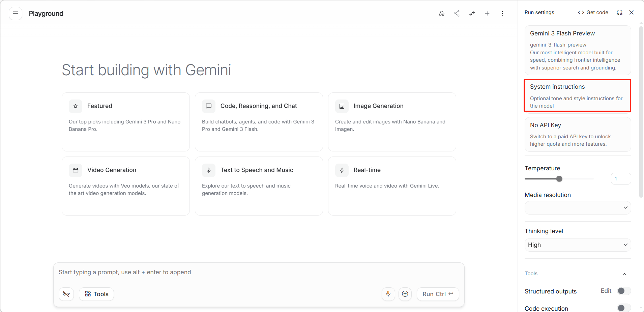Open System instructions card

[x=578, y=96]
